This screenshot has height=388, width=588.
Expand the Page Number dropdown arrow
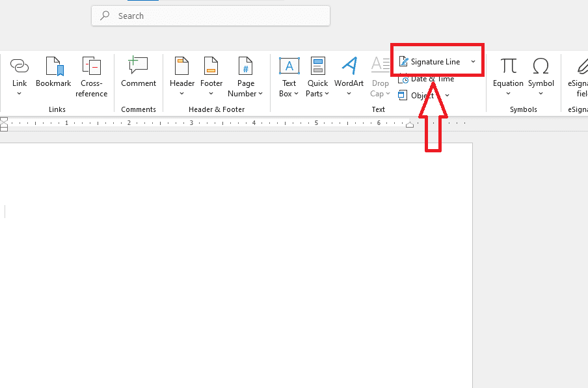click(261, 94)
